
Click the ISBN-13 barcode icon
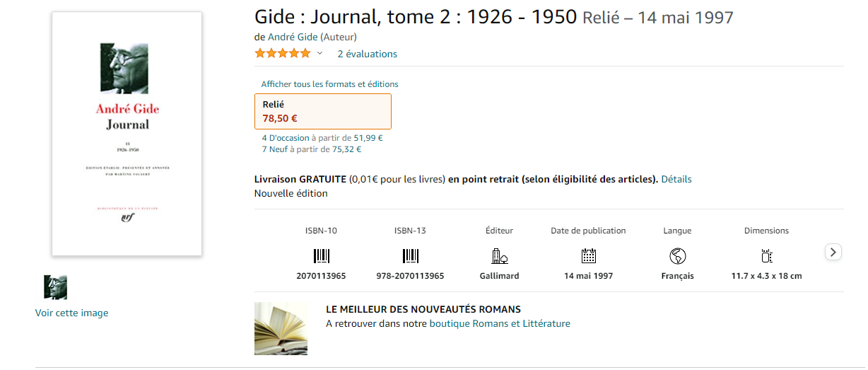[410, 256]
